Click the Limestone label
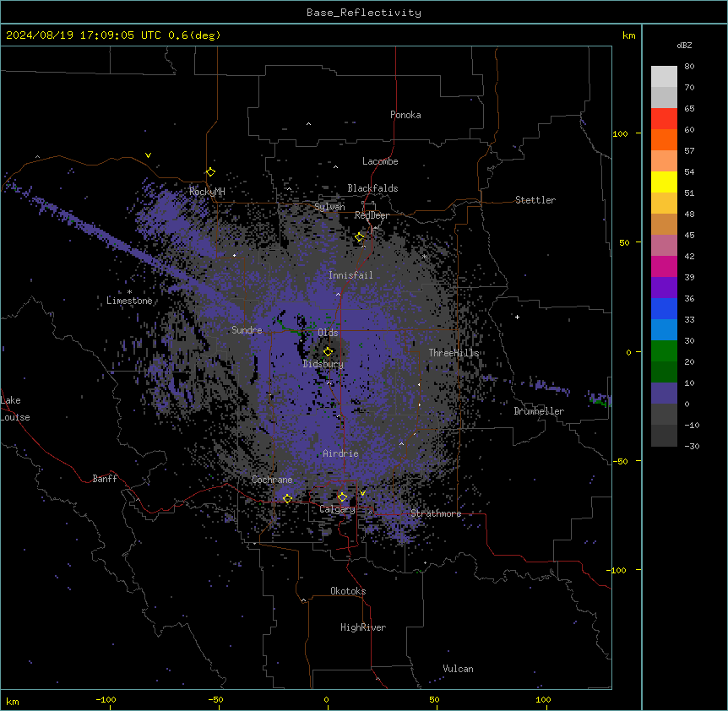Screen dimensions: 728x711 point(129,301)
